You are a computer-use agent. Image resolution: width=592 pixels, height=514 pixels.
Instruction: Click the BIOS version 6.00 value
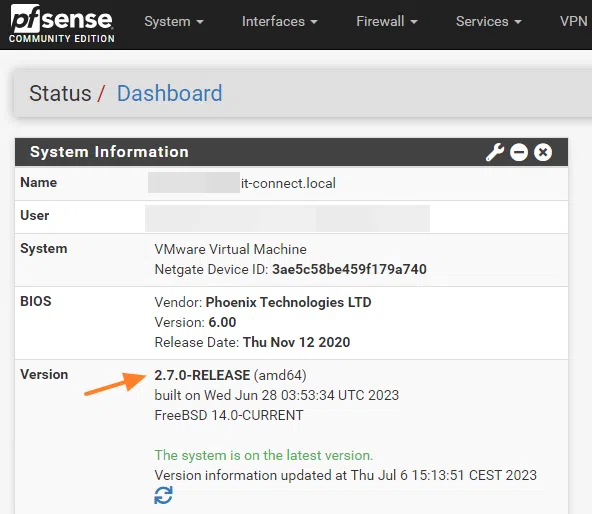pos(222,322)
